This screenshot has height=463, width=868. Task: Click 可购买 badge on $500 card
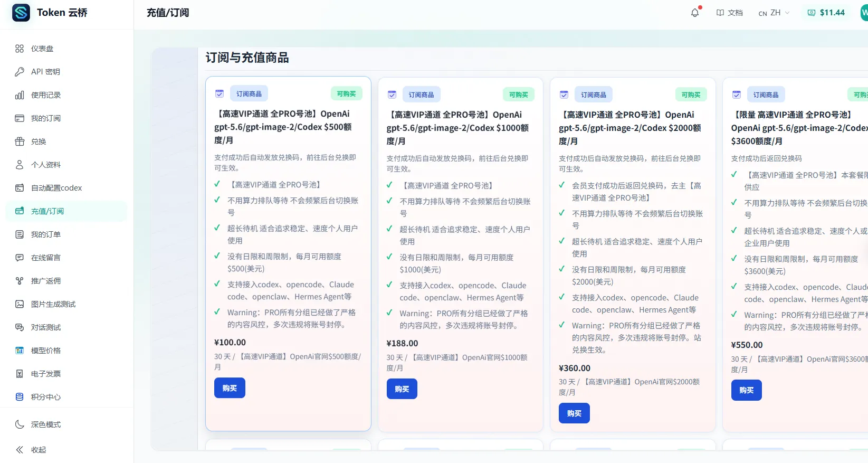click(347, 93)
